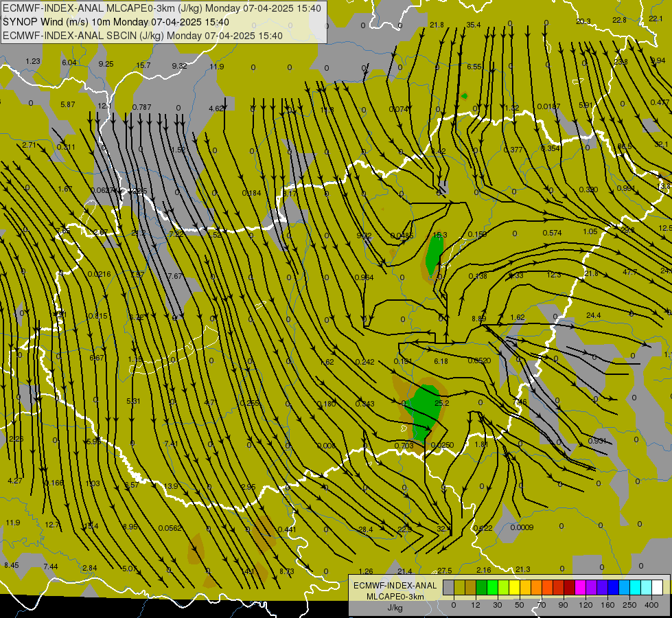Click the '0.0485' value on the map

pos(402,236)
